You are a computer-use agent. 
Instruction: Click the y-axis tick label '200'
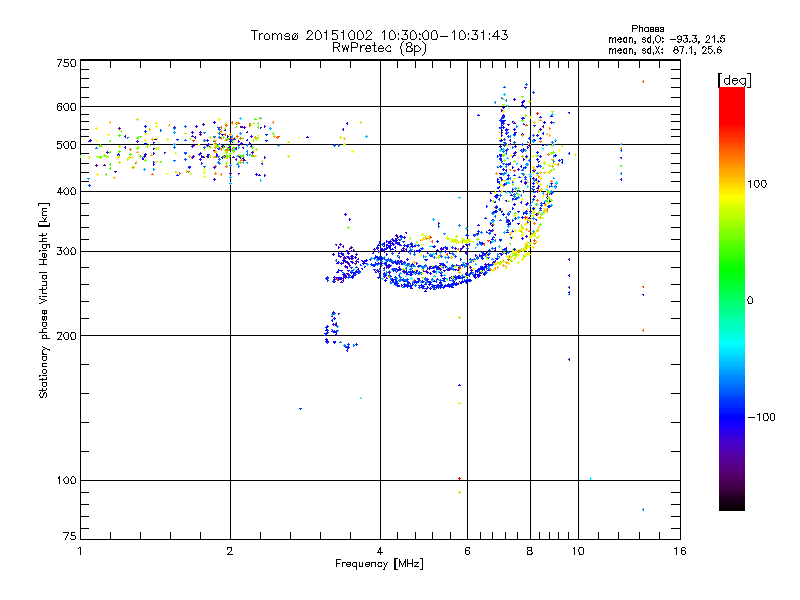66,336
